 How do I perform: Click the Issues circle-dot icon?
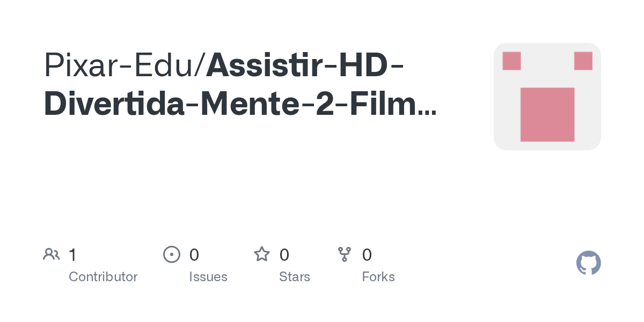click(171, 254)
